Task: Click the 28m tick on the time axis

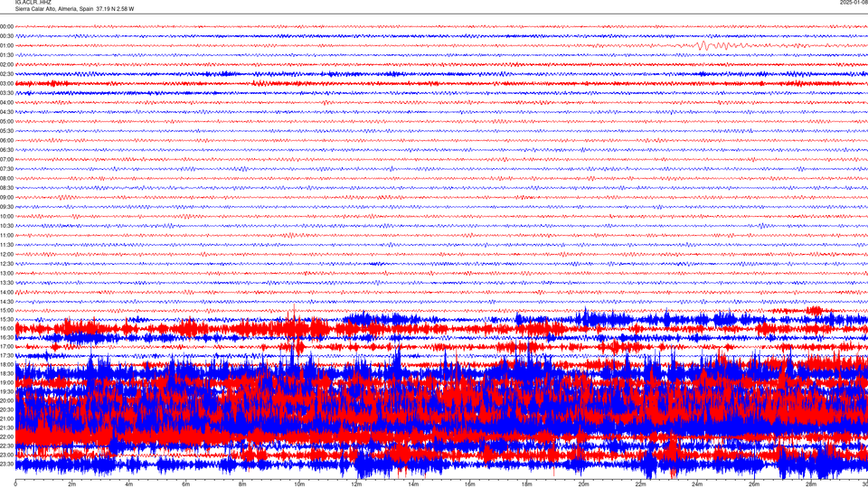Action: coord(811,484)
